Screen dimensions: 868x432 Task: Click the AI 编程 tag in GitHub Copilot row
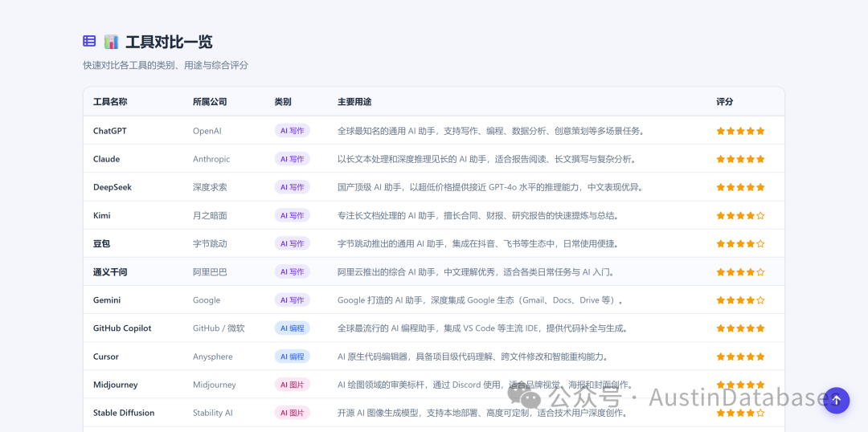coord(293,328)
